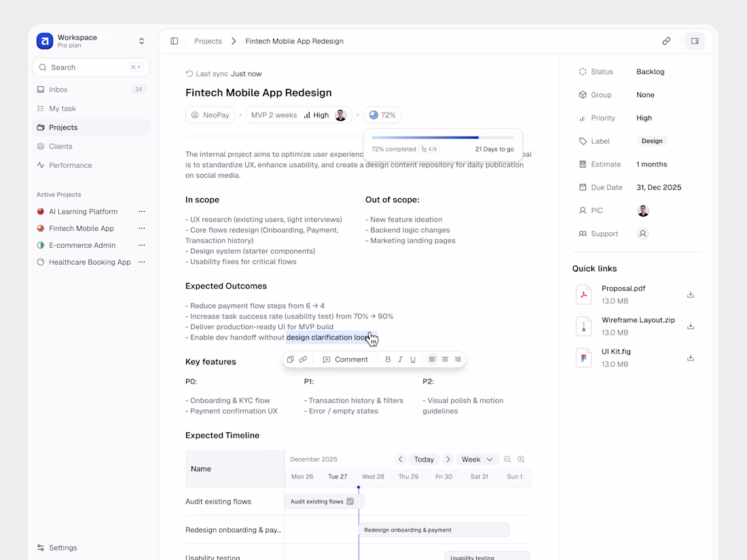Open options menu for AI Learning Platform
This screenshot has width=747, height=560.
click(x=141, y=212)
